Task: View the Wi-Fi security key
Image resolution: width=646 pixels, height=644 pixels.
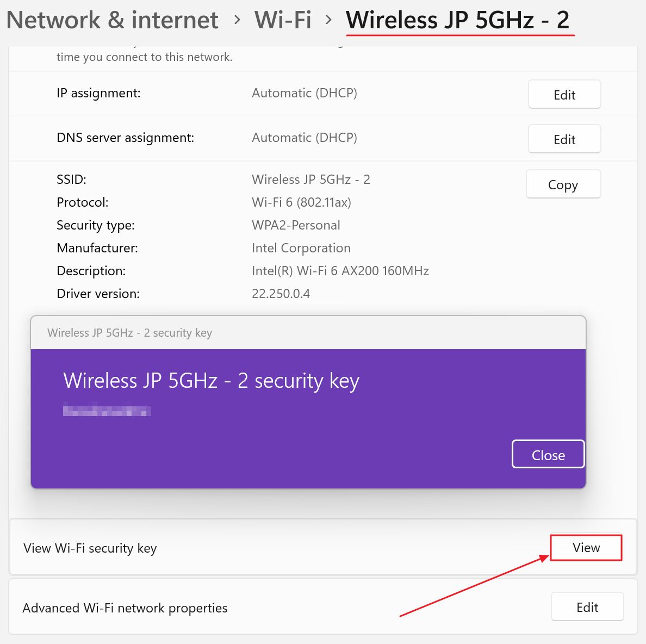Action: pyautogui.click(x=586, y=548)
